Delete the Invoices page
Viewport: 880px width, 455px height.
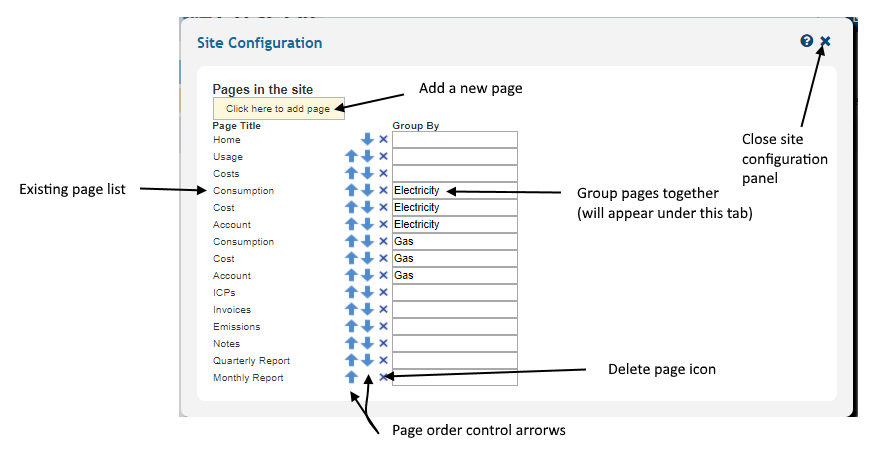(383, 310)
